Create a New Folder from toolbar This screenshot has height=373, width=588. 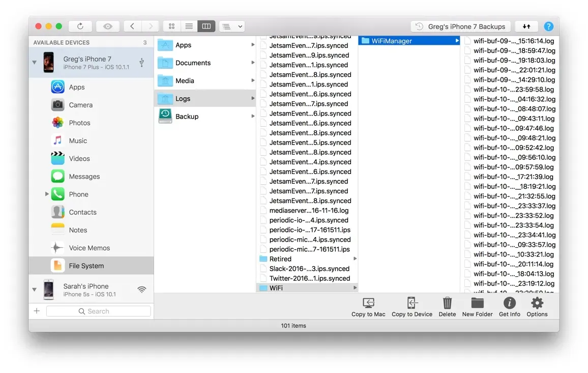477,304
